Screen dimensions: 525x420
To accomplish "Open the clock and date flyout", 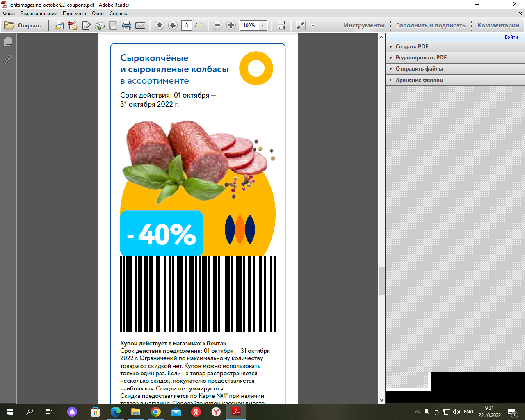I will coord(489,412).
